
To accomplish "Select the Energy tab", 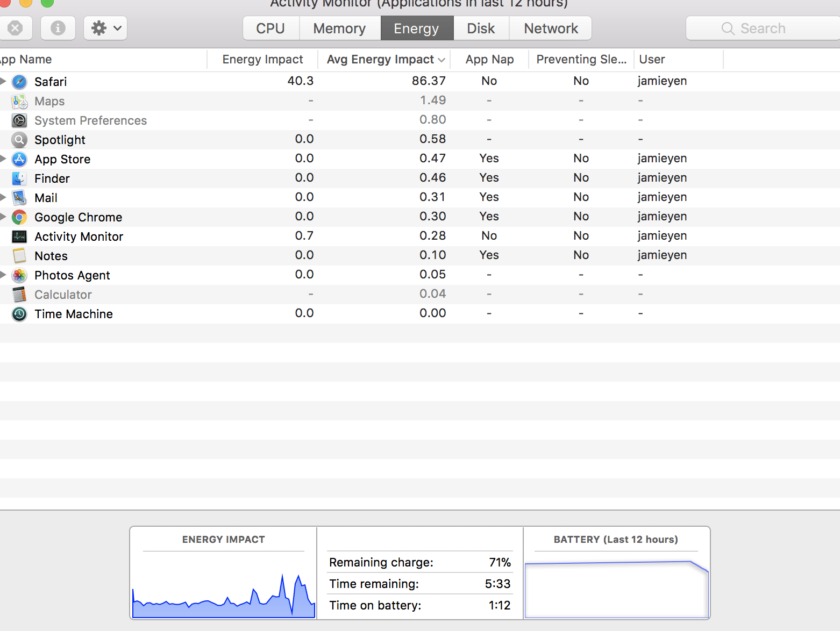I will (417, 28).
